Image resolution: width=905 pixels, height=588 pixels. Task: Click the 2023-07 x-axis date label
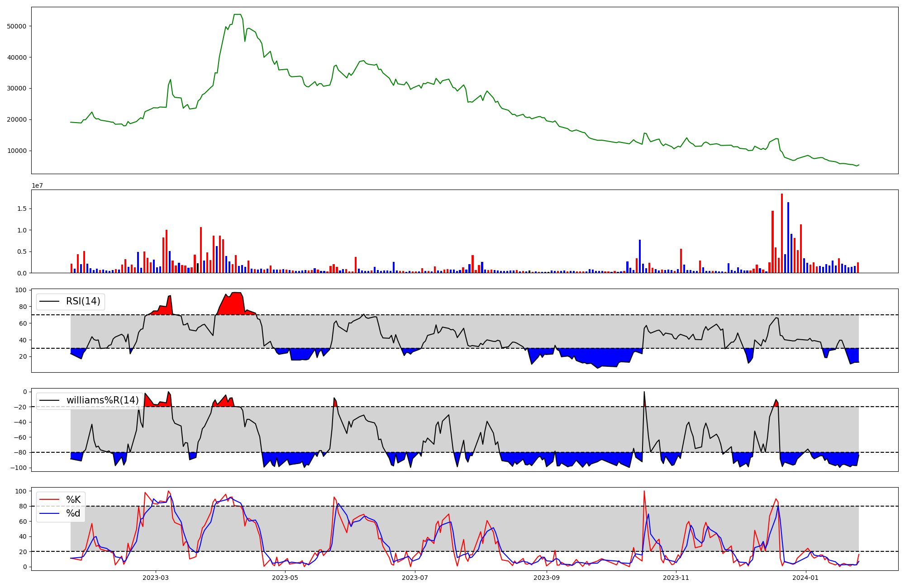[415, 578]
